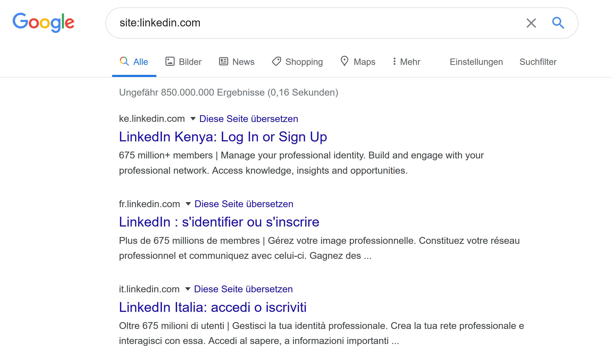Expand the dropdown next to fr.linkedin.com
The width and height of the screenshot is (612, 364).
(188, 204)
